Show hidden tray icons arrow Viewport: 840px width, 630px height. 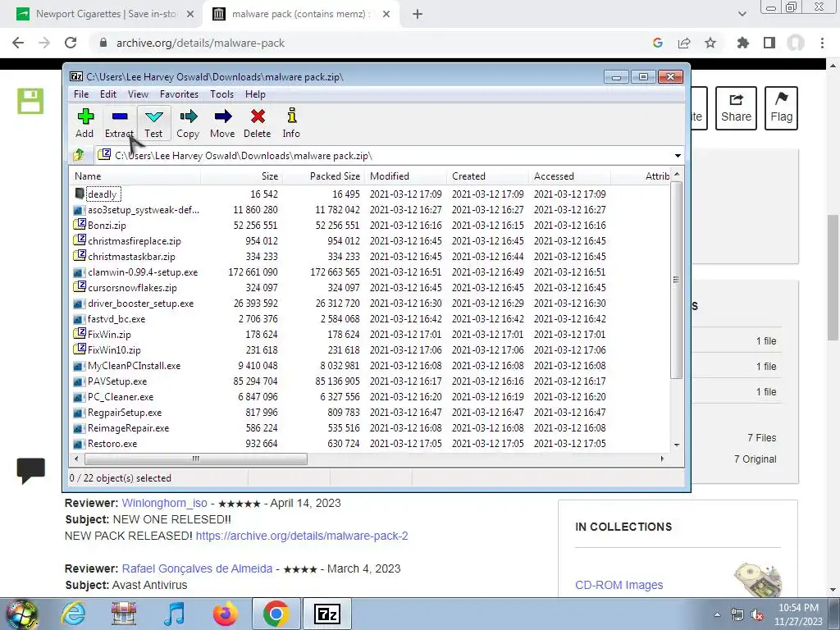coord(717,614)
